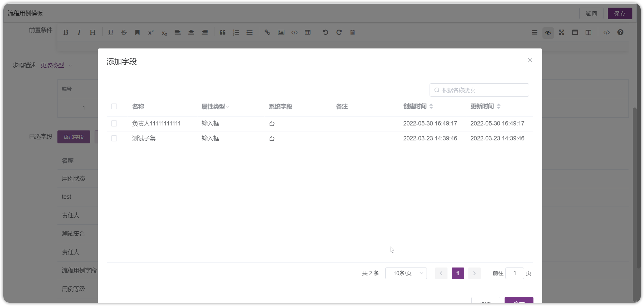
Task: Clear editor content with trash icon
Action: coord(353,33)
